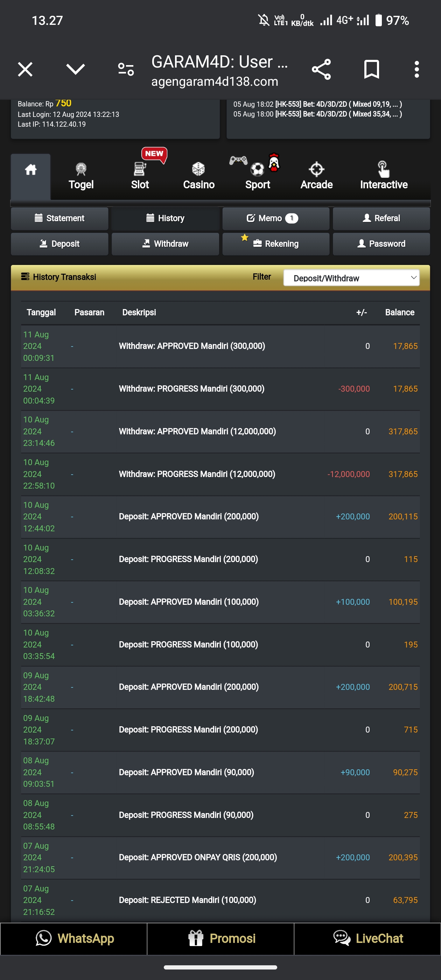Open the Memo tab
Viewport: 441px width, 980px height.
point(275,218)
